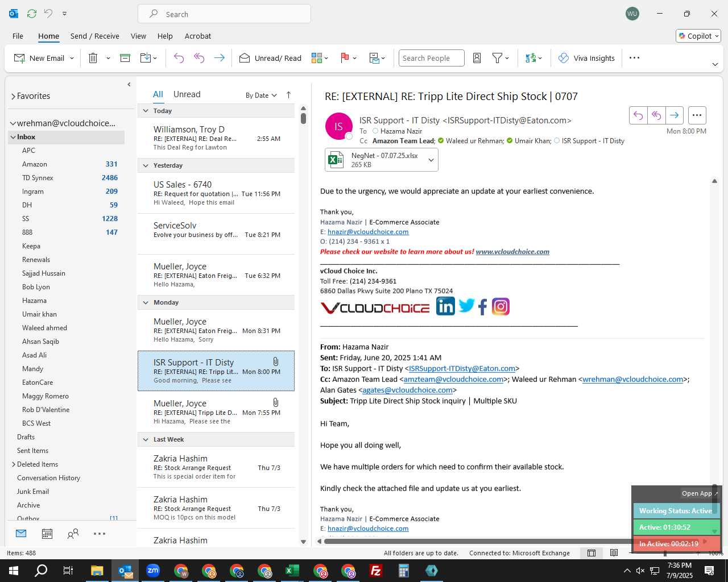Reply All from the reading pane
The height and width of the screenshot is (582, 728).
[656, 115]
